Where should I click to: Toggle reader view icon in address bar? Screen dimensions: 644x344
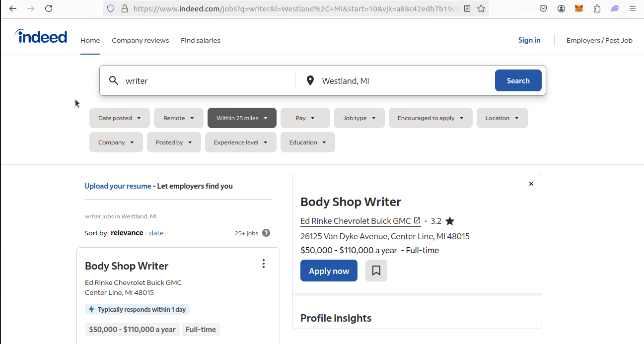click(x=467, y=8)
